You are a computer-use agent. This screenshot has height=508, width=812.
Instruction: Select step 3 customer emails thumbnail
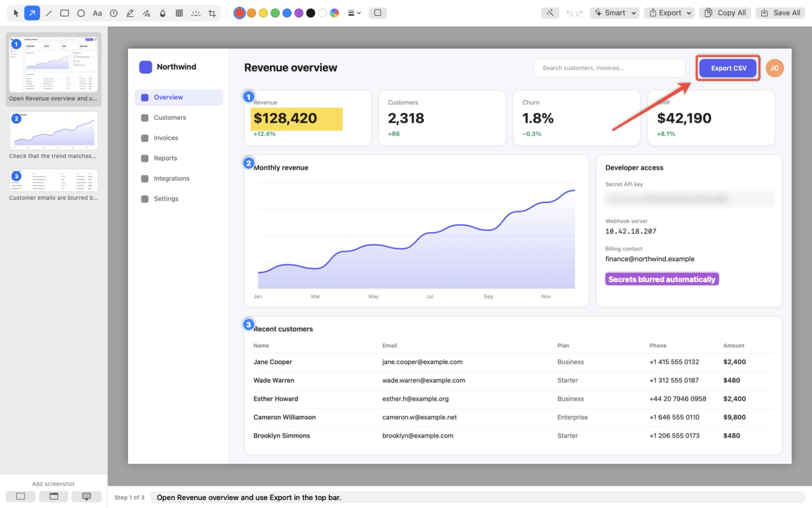pyautogui.click(x=54, y=180)
